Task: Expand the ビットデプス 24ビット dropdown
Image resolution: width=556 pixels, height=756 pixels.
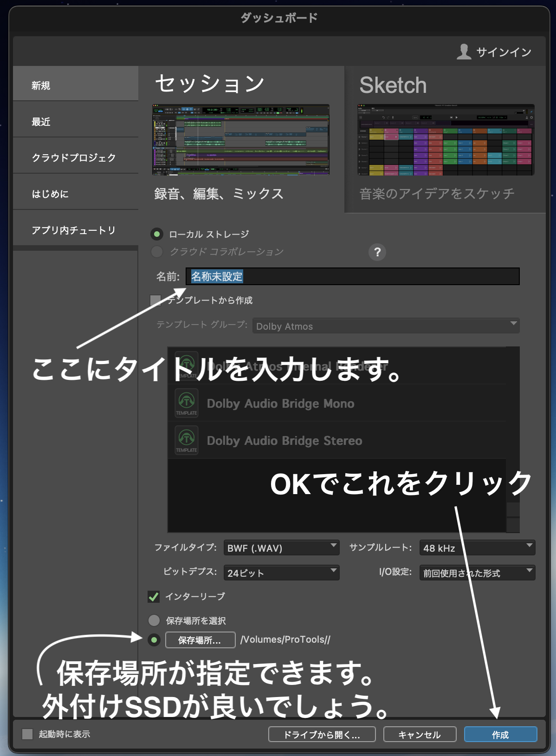Action: click(x=281, y=573)
